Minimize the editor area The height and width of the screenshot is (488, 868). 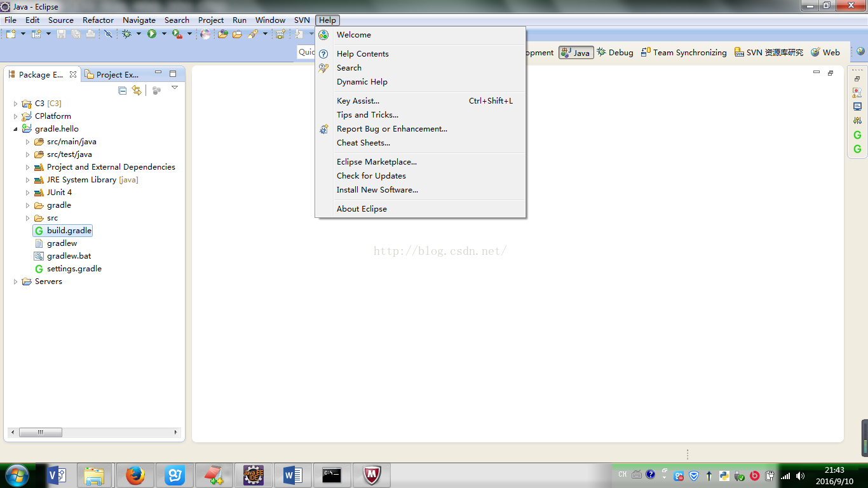click(x=817, y=72)
